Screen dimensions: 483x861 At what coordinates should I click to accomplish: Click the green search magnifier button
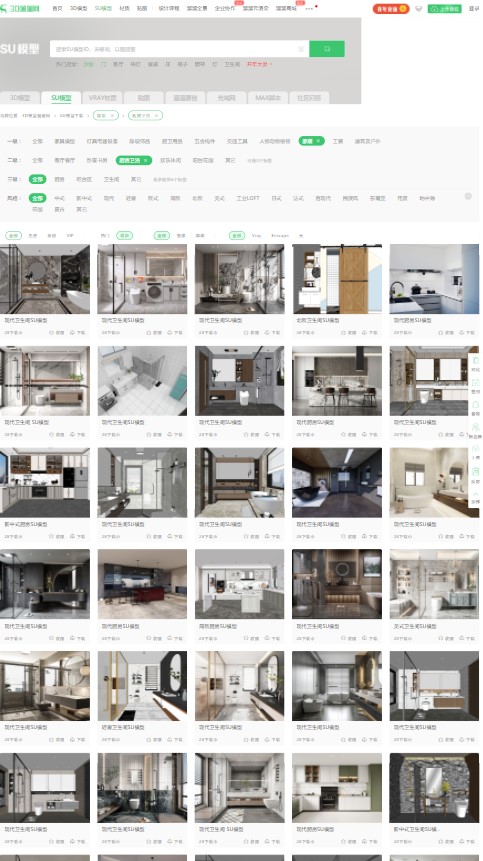click(327, 49)
